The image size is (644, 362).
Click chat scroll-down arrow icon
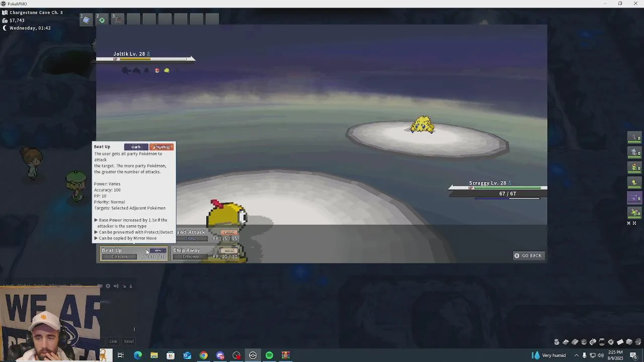click(x=131, y=286)
